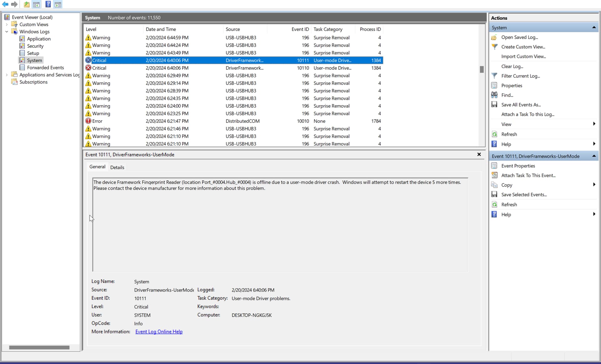Click the Create Custom View funnel icon
This screenshot has width=601, height=364.
tap(494, 47)
